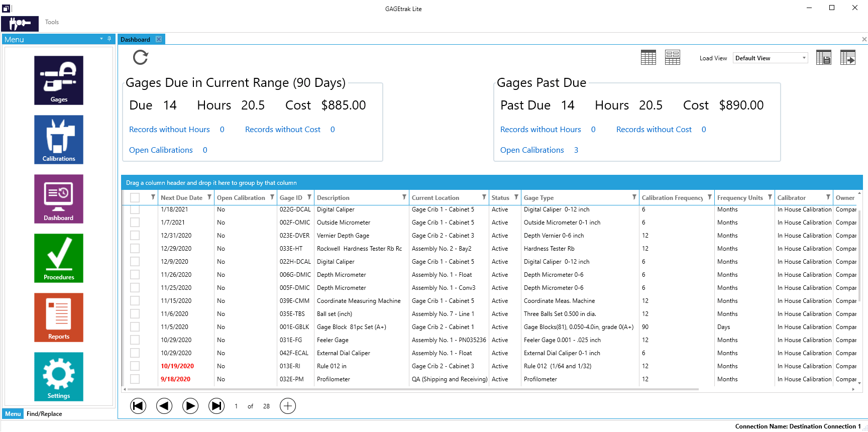
Task: Filter the Status column
Action: 516,197
